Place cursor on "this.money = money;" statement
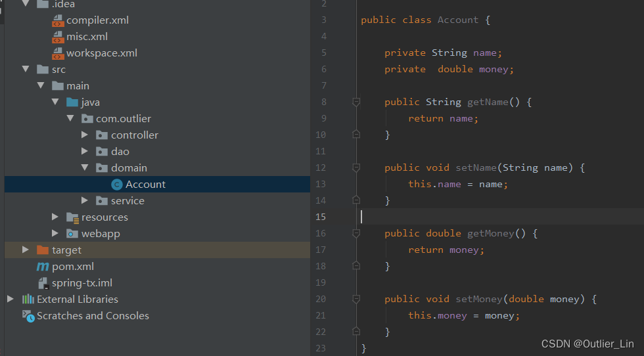The width and height of the screenshot is (644, 356). pyautogui.click(x=464, y=315)
